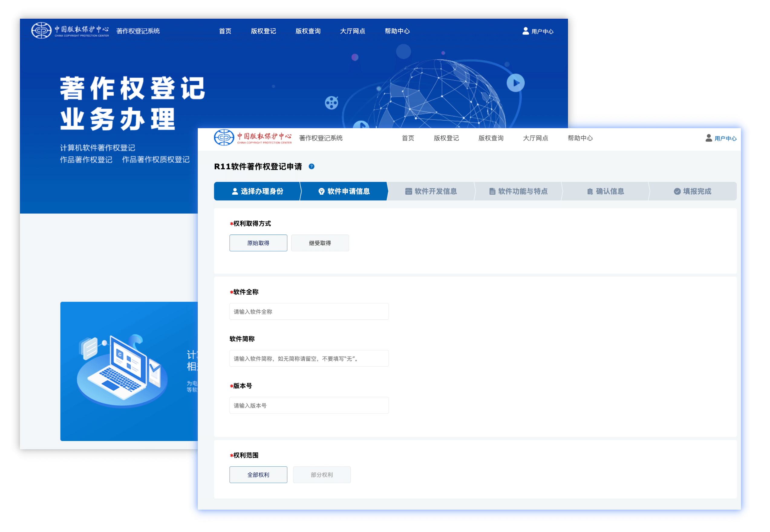This screenshot has width=770, height=532.
Task: Open the help question mark beside R11软件著作权登记申请
Action: pyautogui.click(x=312, y=167)
